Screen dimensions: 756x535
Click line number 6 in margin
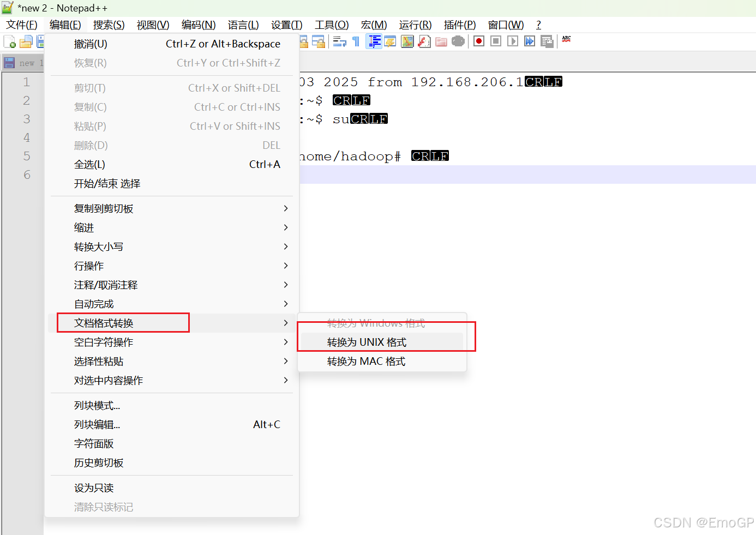coord(26,175)
